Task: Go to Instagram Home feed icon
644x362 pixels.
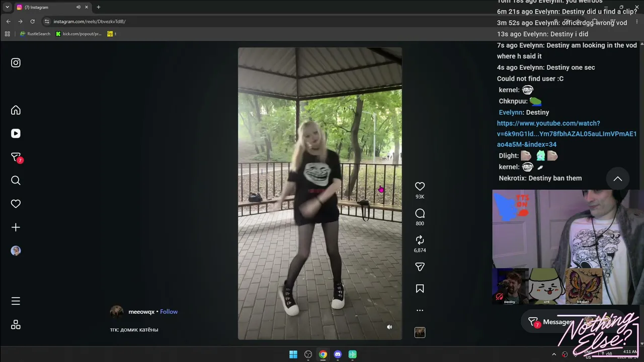Action: point(16,110)
